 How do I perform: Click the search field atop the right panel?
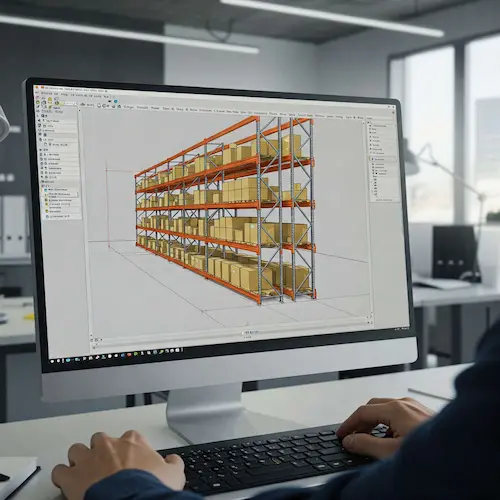click(x=380, y=118)
